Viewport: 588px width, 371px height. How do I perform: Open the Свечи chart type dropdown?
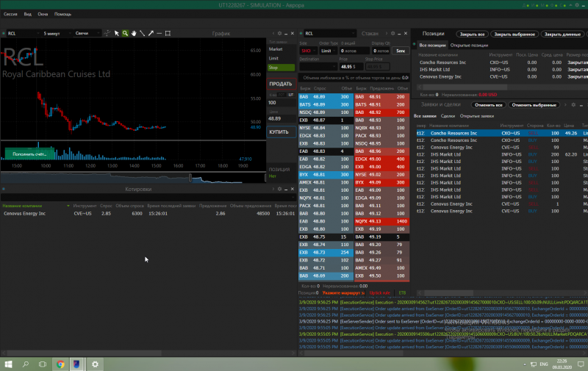[x=87, y=33]
